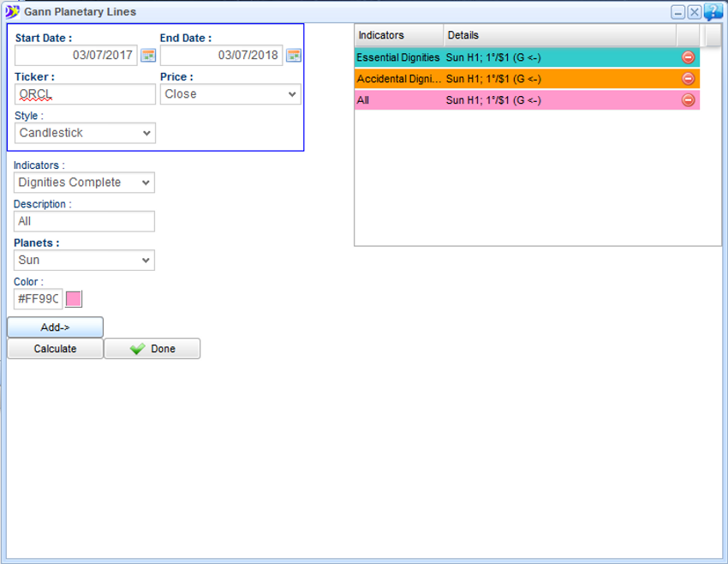Click the Gann Planetary Lines app icon
This screenshot has width=728, height=564.
(12, 12)
